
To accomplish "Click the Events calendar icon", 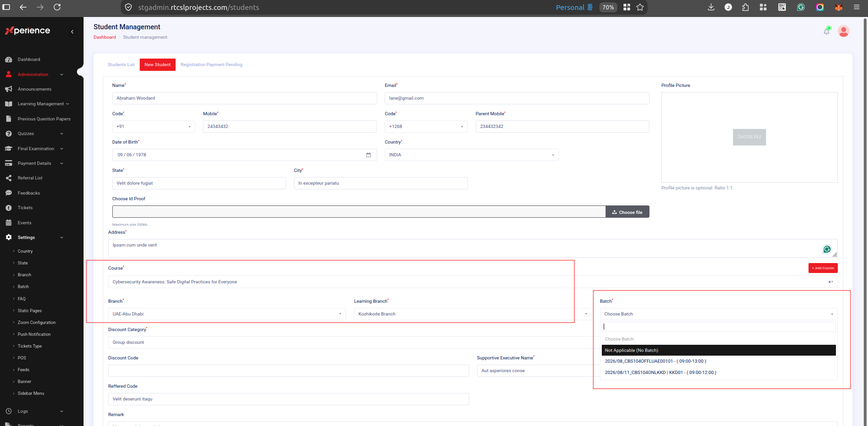I will pyautogui.click(x=8, y=223).
